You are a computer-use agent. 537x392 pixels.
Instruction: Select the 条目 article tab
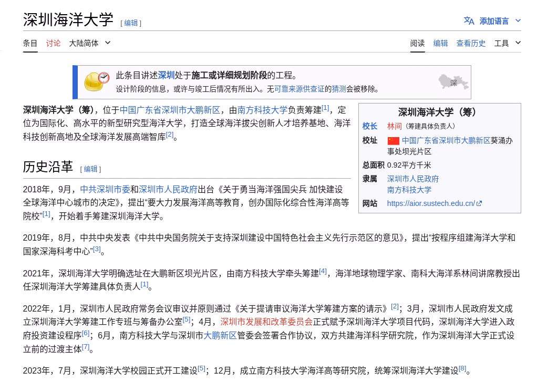30,43
